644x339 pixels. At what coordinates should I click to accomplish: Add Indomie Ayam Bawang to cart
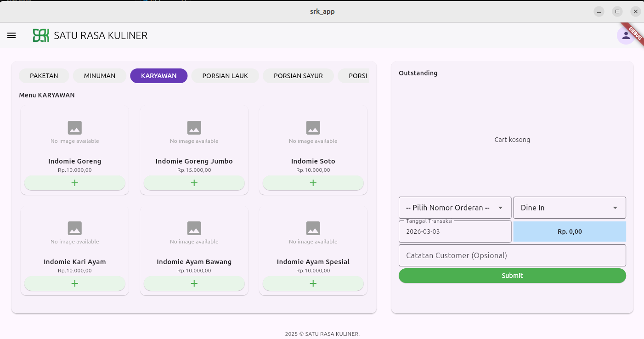click(x=194, y=283)
